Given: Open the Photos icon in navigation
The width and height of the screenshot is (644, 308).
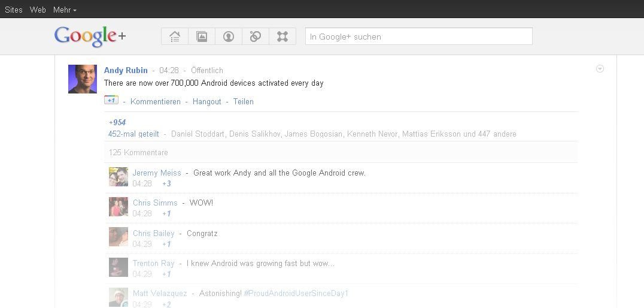Looking at the screenshot, I should (x=202, y=37).
